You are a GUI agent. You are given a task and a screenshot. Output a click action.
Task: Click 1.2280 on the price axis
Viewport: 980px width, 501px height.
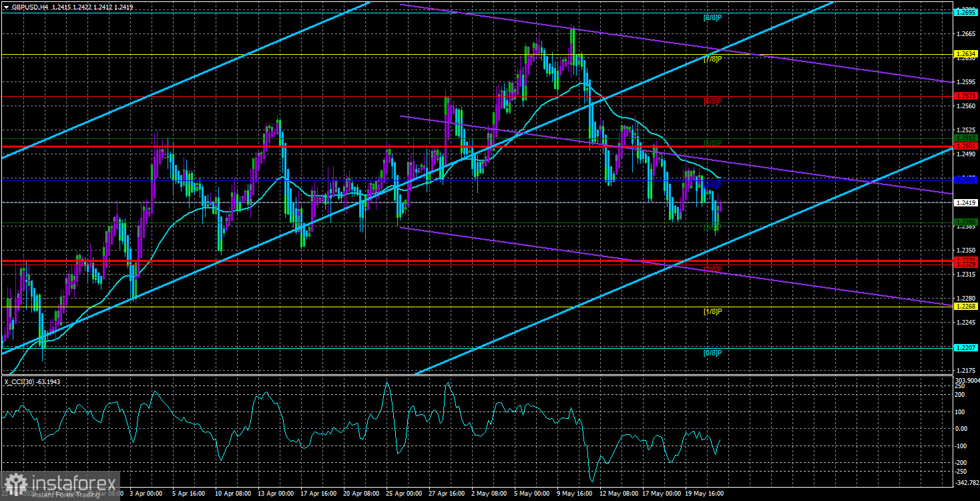[x=967, y=299]
